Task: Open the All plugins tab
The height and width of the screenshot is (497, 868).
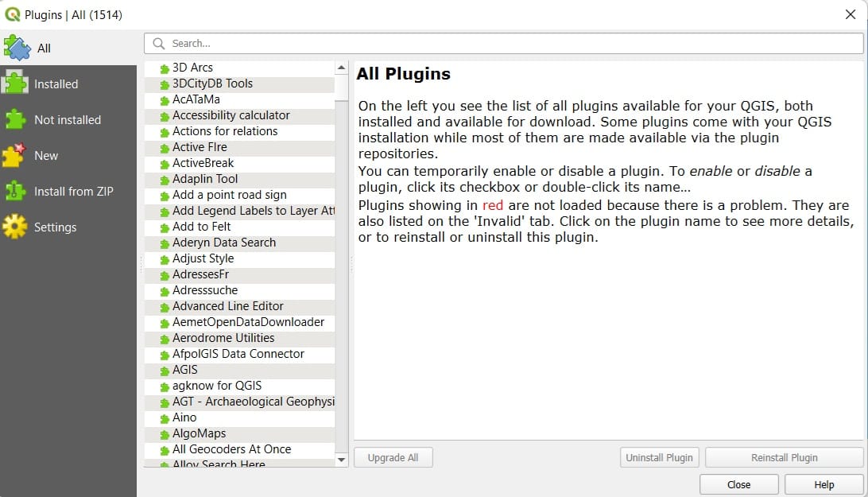Action: pyautogui.click(x=68, y=49)
